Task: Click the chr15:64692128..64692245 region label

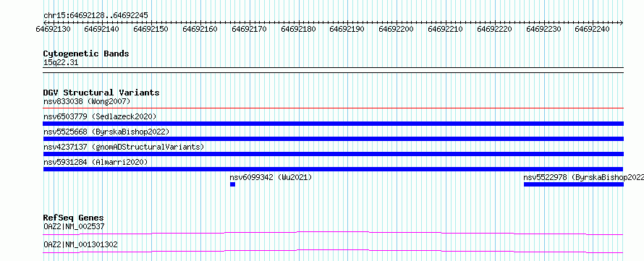Action: [x=96, y=15]
